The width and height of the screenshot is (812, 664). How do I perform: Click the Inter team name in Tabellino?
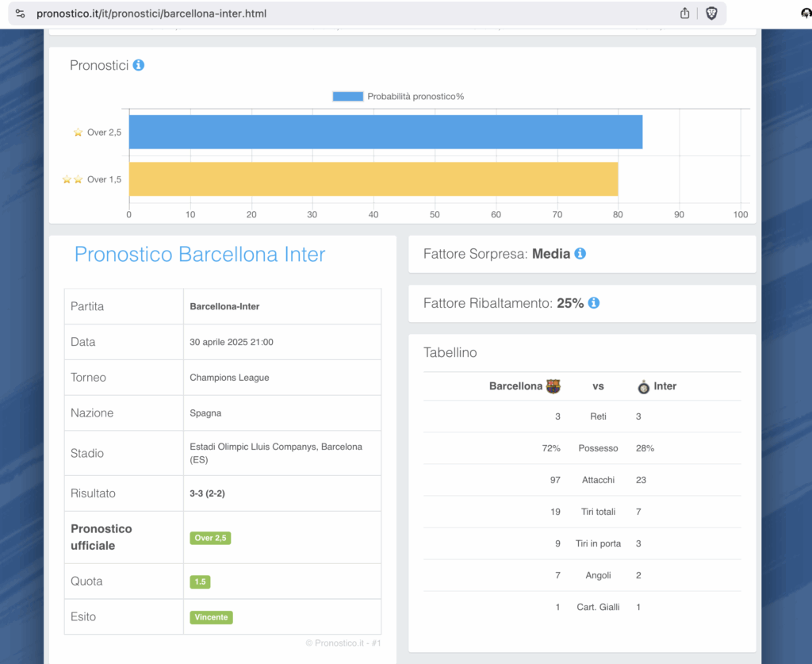[x=665, y=386]
